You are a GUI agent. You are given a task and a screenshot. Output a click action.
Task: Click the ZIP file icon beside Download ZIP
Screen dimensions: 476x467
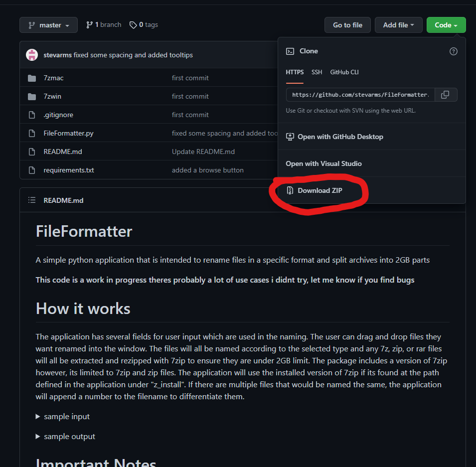tap(290, 190)
